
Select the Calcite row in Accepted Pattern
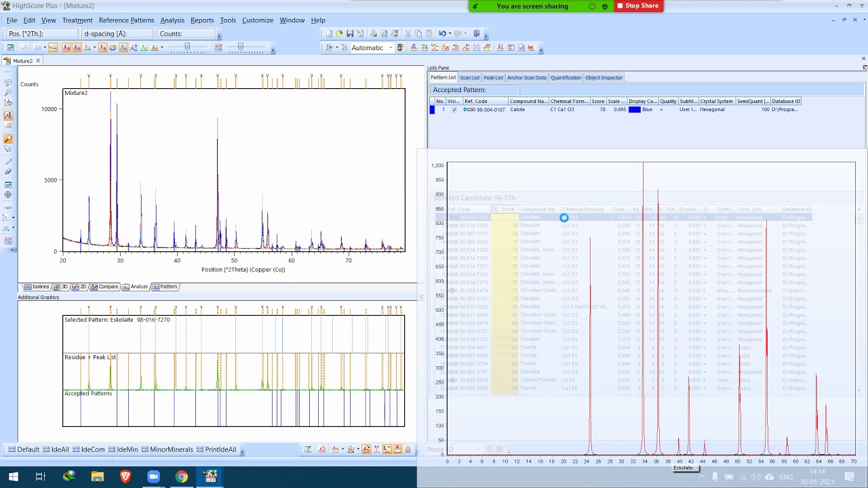point(616,110)
